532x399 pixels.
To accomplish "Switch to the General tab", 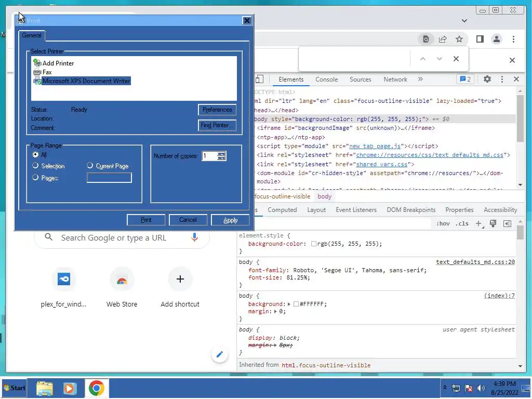I will click(x=32, y=35).
